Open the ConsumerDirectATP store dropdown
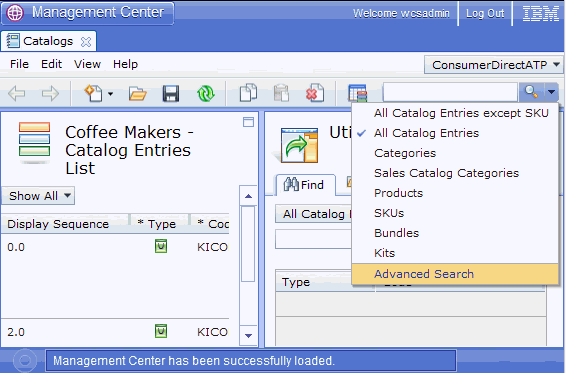566x373 pixels. 493,65
